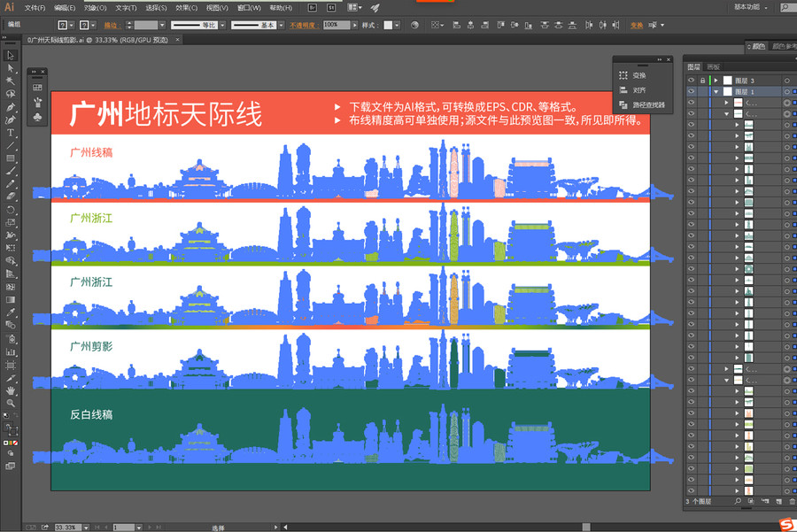Screen dimensions: 797x532
Task: Open the 效果(C) menu
Action: click(187, 8)
